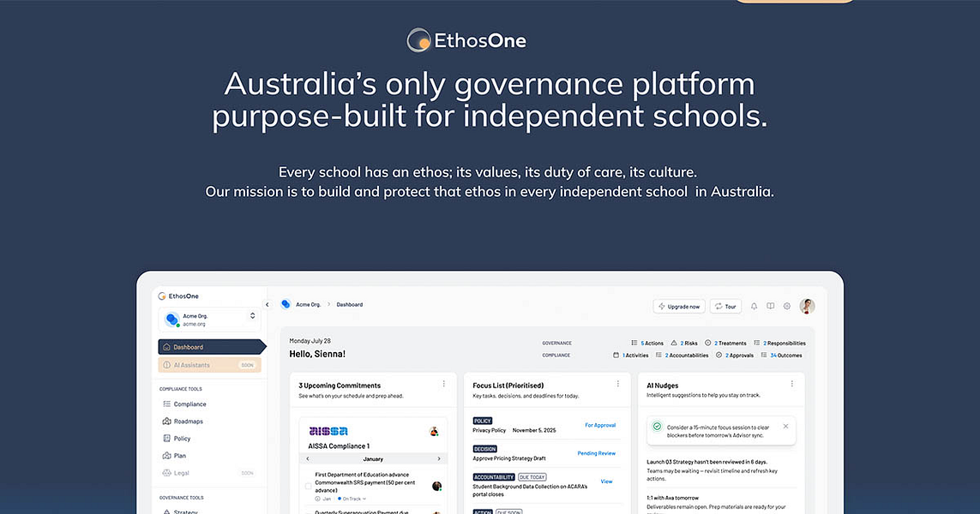
Task: Click the 2 Accountabilities count
Action: click(x=686, y=356)
